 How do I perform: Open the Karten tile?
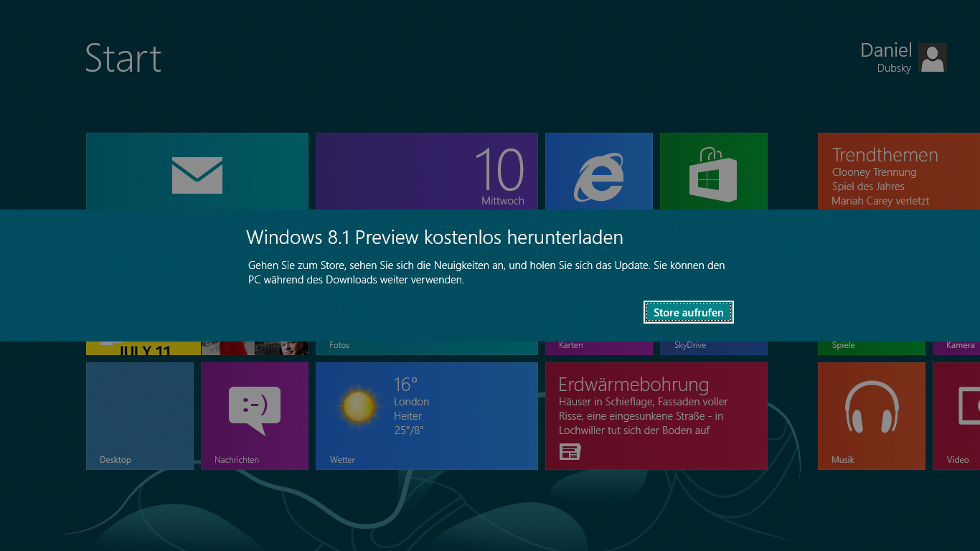pyautogui.click(x=599, y=348)
